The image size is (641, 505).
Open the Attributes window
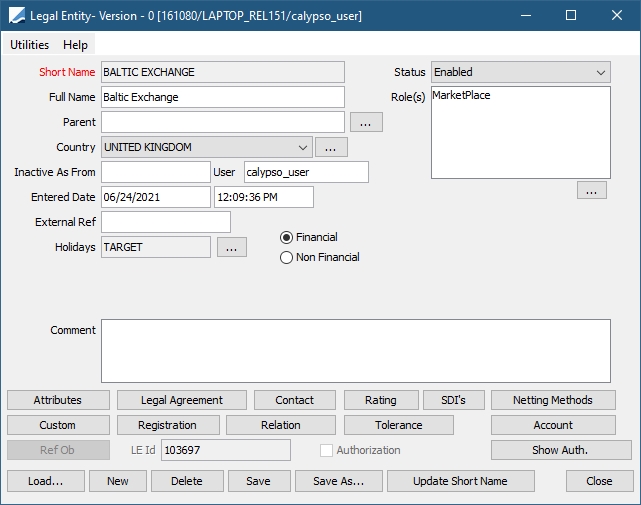click(x=58, y=400)
